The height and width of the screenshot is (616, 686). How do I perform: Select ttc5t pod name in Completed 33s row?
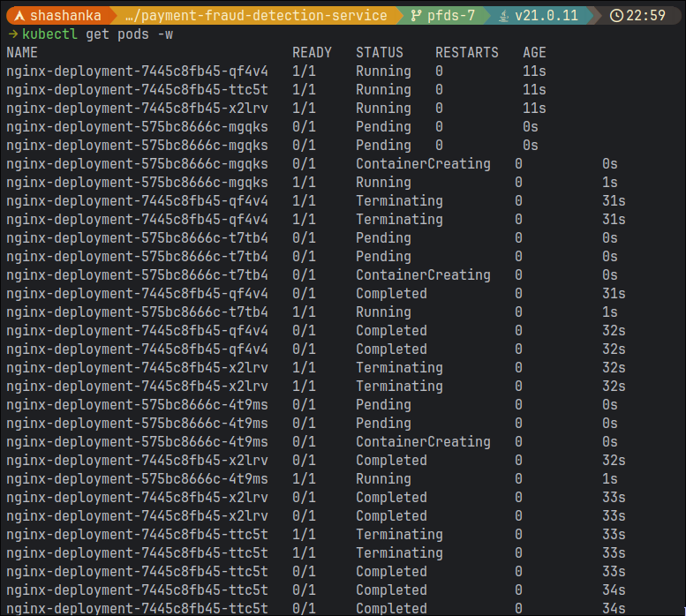click(x=137, y=572)
